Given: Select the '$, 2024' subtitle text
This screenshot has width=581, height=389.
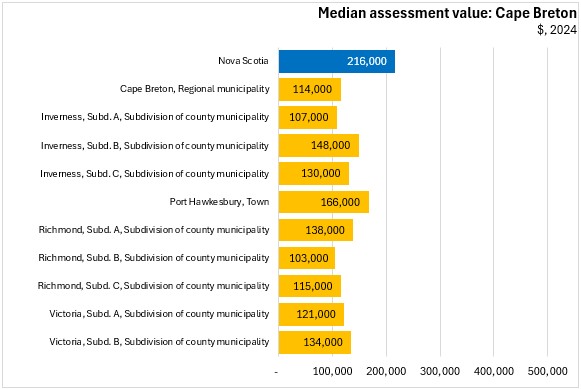Looking at the screenshot, I should [x=557, y=30].
